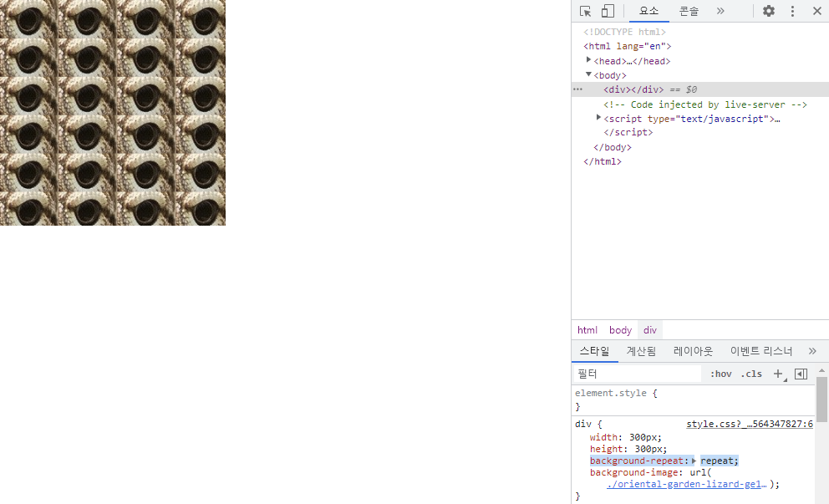The height and width of the screenshot is (504, 829).
Task: Switch to the 요소 tab
Action: 648,11
